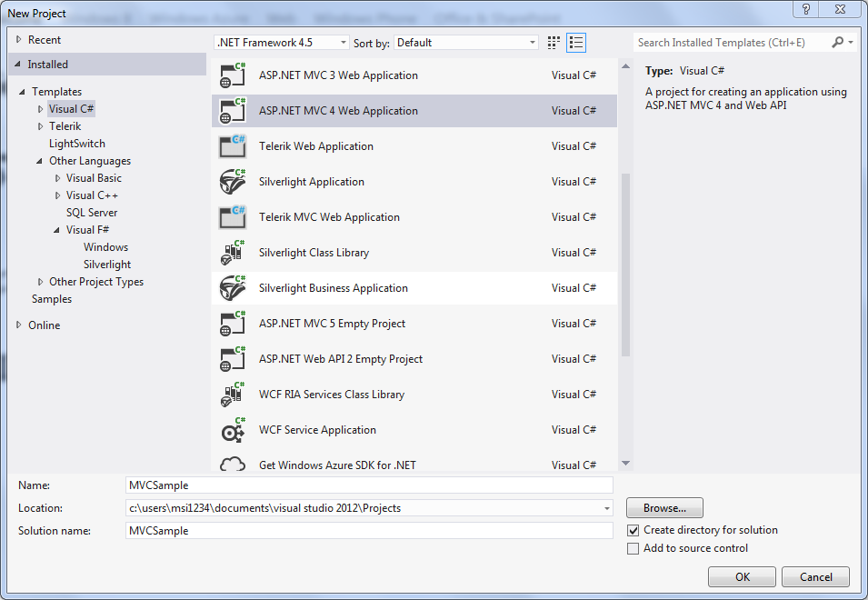Click the Silverlight Business Application icon
Viewport: 868px width, 600px height.
point(233,288)
